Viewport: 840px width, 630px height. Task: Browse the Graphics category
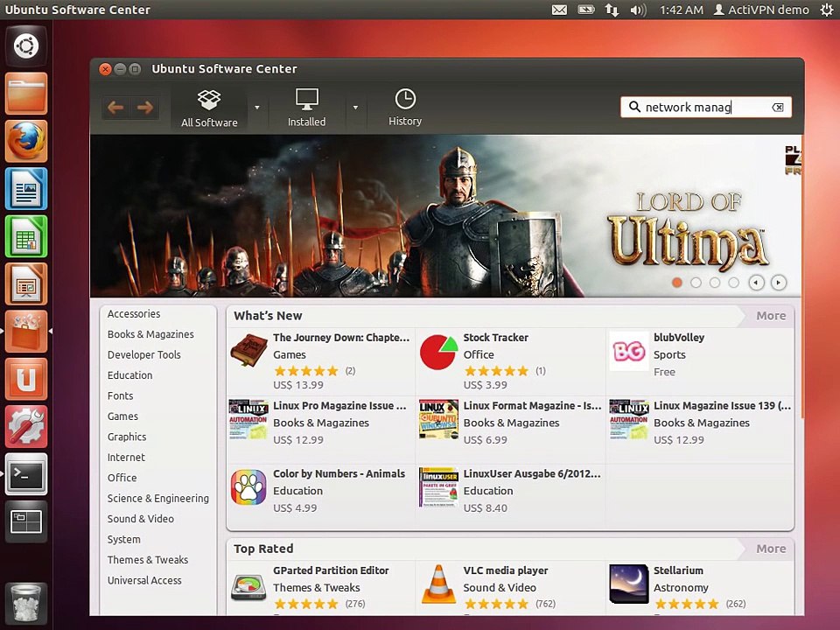126,437
